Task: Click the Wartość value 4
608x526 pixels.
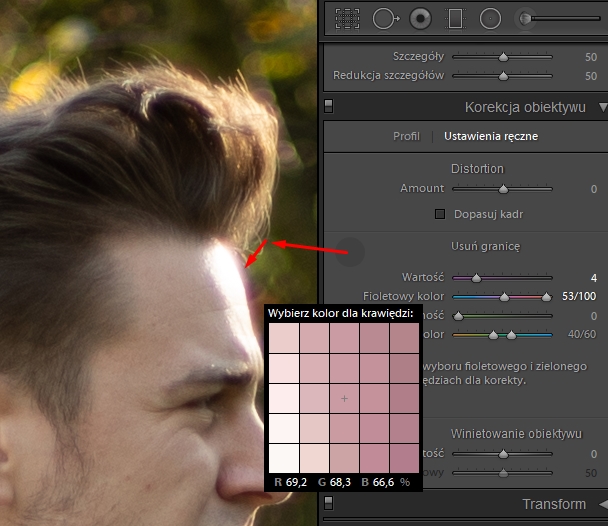Action: point(594,278)
